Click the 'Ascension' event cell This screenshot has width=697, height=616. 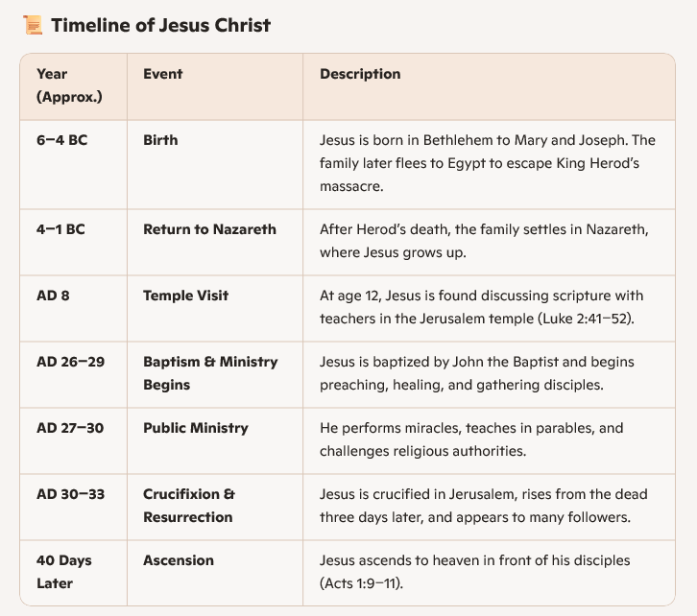(179, 560)
